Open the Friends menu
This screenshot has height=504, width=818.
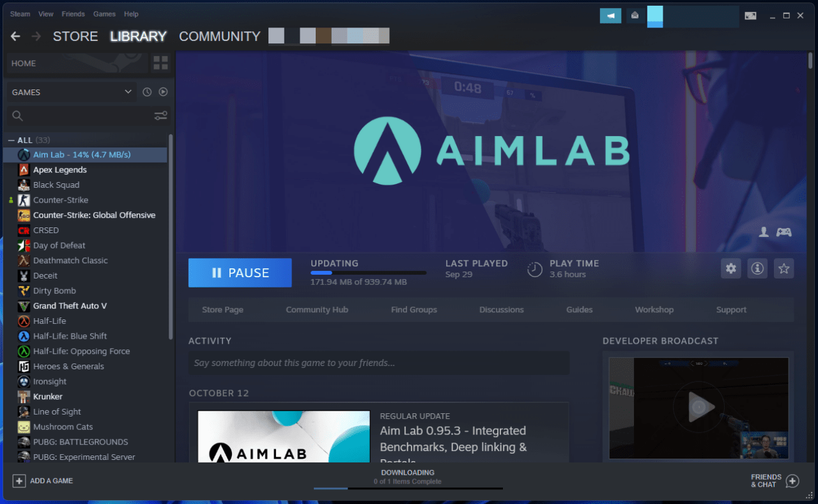click(x=73, y=14)
